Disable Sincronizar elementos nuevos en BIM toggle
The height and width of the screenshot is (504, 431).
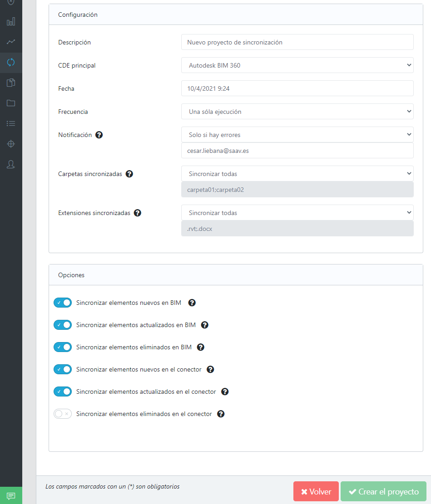[x=62, y=303]
